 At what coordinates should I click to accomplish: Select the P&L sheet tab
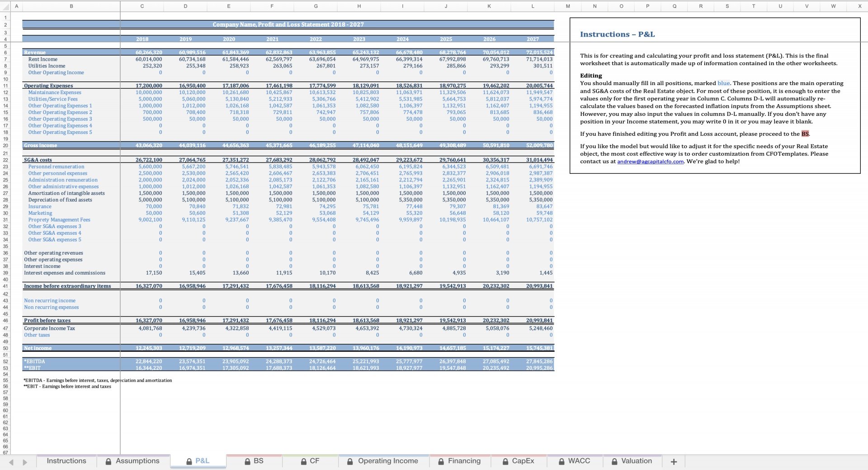[198, 461]
